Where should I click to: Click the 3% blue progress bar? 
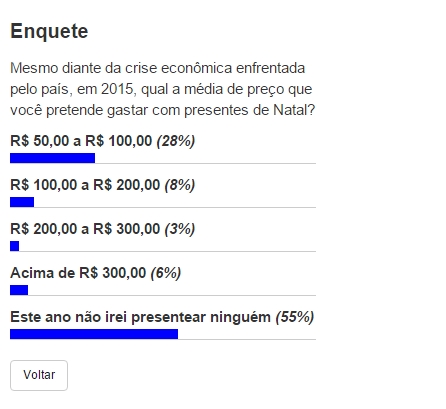14,246
